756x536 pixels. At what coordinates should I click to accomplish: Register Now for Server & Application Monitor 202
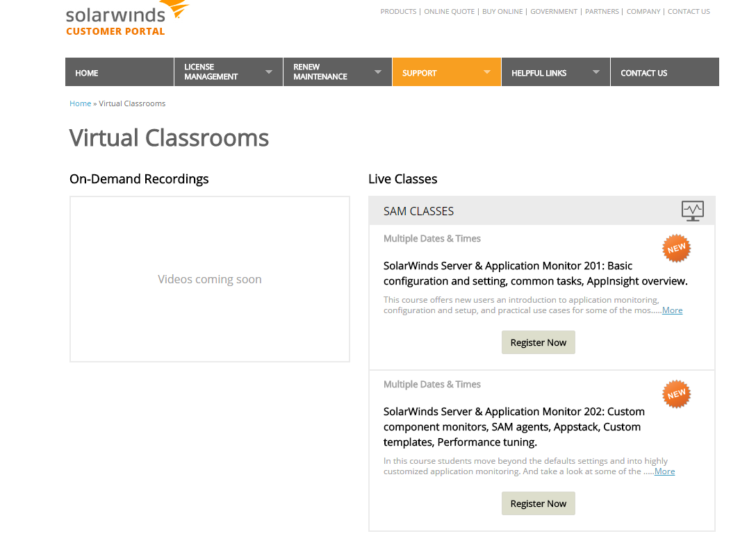(x=538, y=503)
